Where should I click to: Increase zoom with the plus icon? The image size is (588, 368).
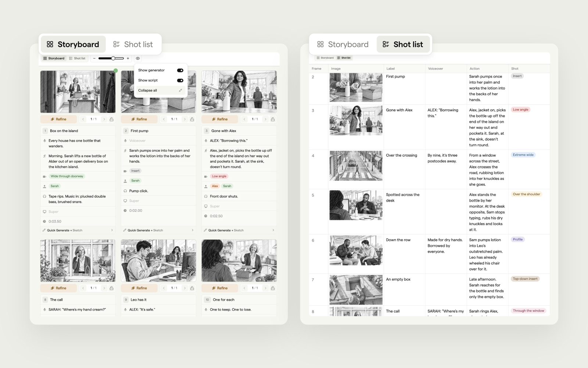click(128, 58)
